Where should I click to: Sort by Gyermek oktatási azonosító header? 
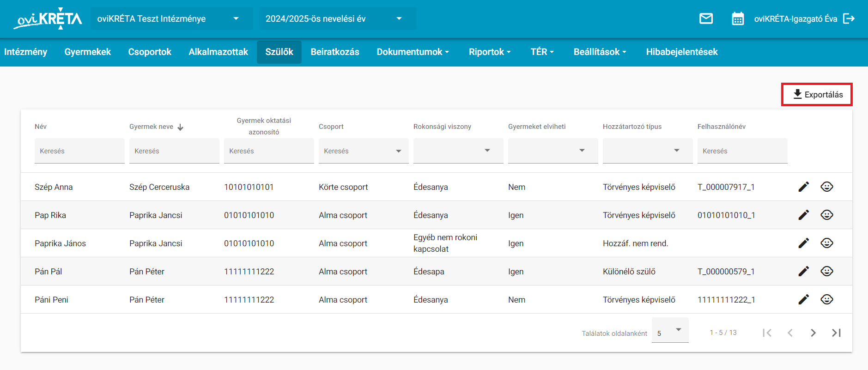pyautogui.click(x=264, y=126)
